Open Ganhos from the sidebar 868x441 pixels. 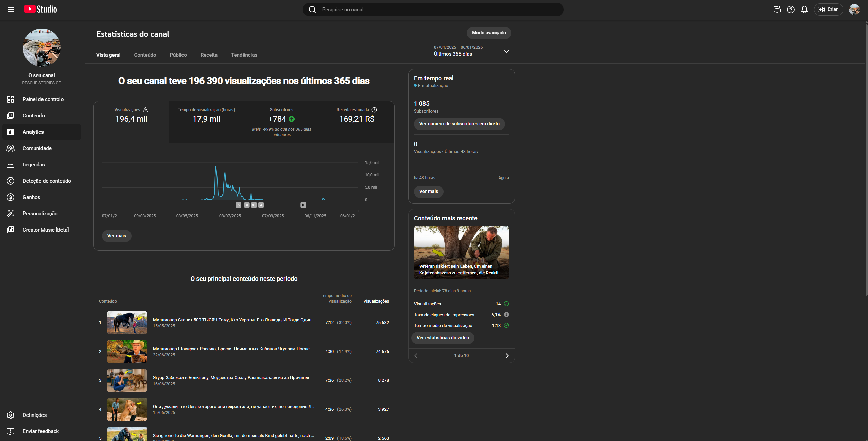tap(31, 197)
